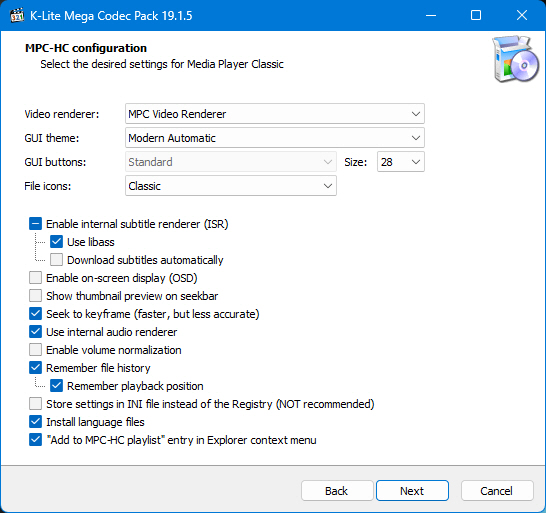Screen dimensions: 546x513
Task: Uncheck the Use libass option
Action: click(x=56, y=242)
